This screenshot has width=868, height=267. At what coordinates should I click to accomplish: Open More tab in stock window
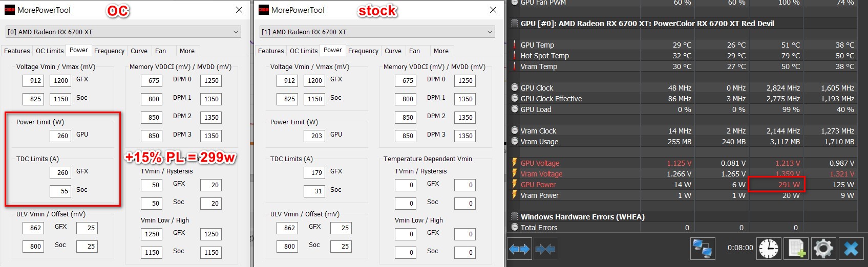441,51
